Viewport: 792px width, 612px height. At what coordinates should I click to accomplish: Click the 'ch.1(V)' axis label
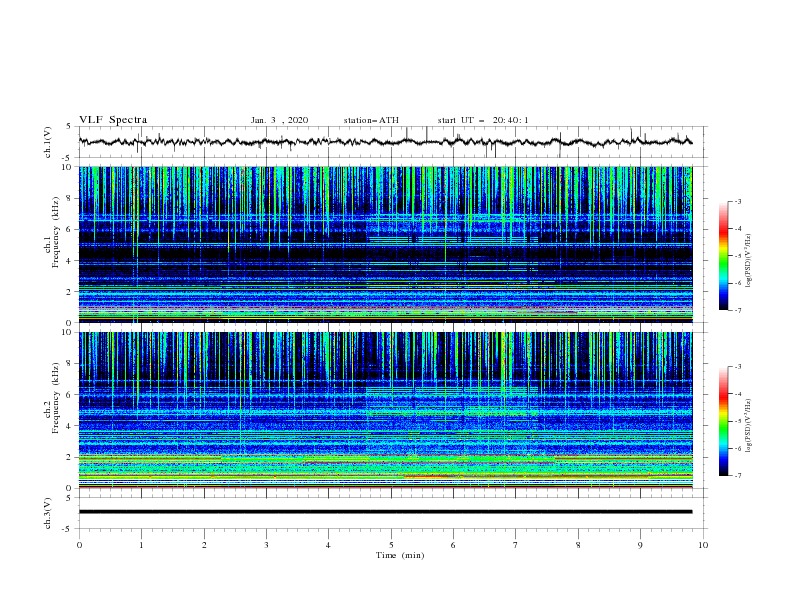[48, 142]
